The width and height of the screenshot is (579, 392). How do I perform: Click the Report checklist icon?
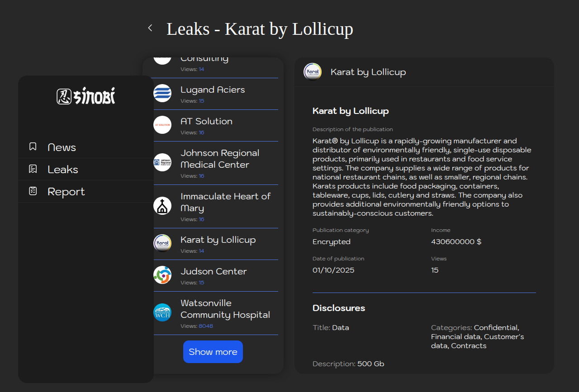pos(33,191)
